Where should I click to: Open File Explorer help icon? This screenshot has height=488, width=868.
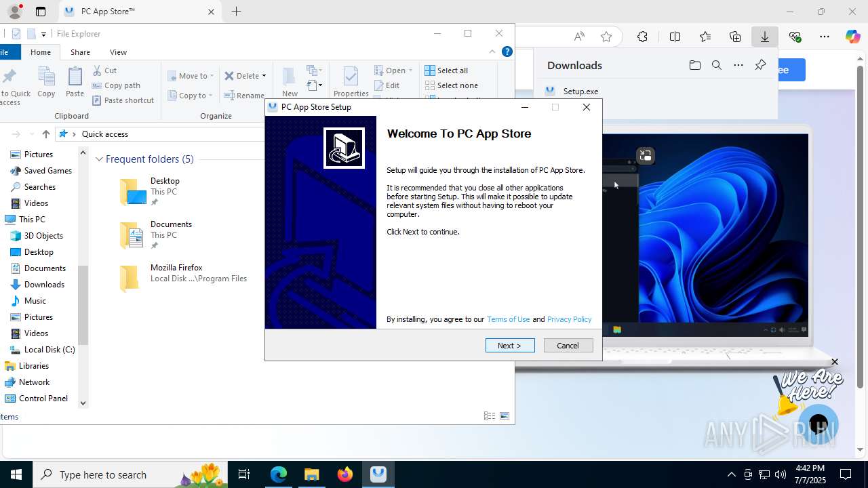[507, 52]
